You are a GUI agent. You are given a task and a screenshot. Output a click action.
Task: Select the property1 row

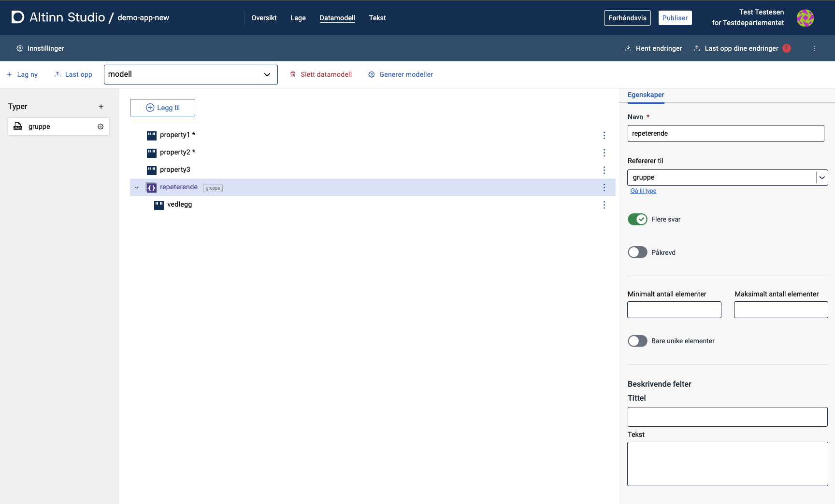coord(373,135)
